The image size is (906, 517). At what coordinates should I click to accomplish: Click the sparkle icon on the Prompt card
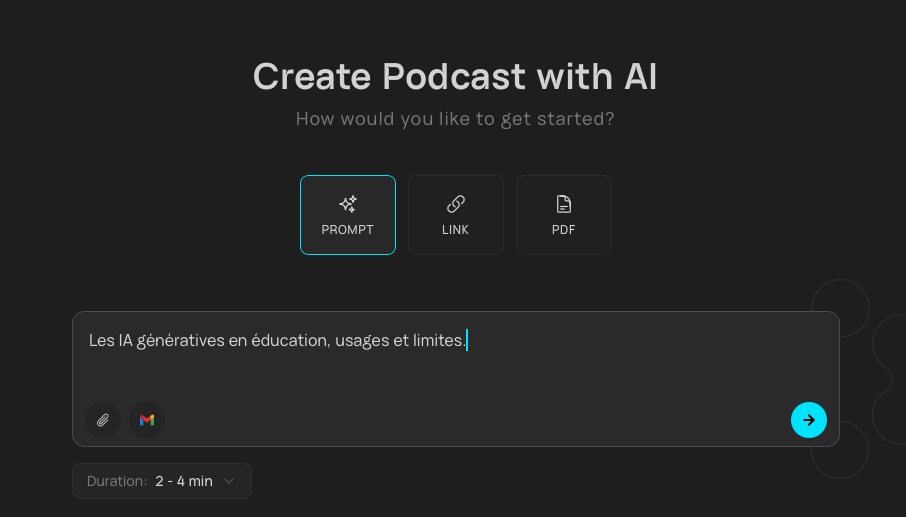(347, 204)
